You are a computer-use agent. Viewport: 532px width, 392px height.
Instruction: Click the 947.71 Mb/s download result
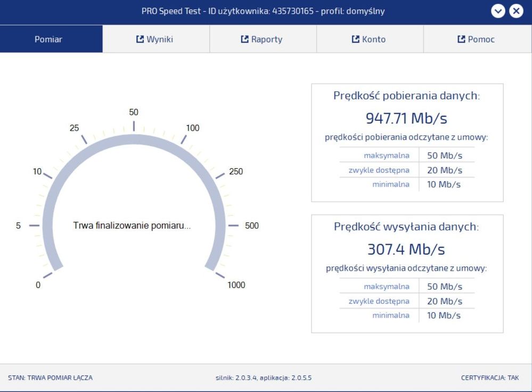(407, 118)
